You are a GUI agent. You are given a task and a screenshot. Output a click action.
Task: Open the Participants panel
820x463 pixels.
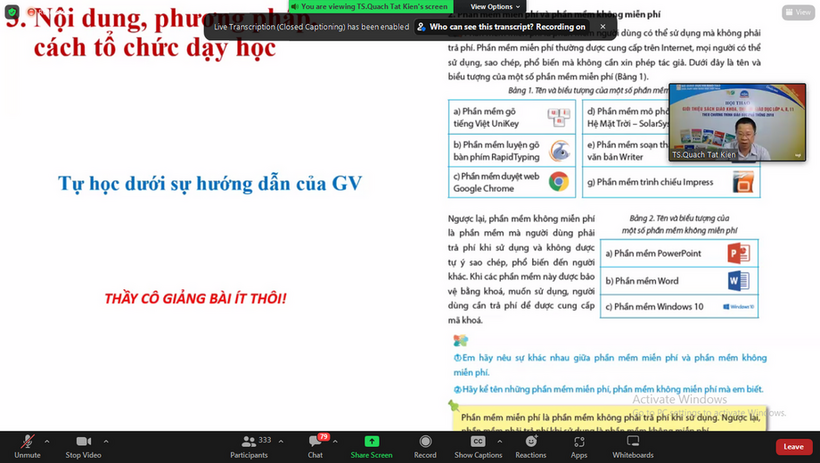(x=249, y=442)
